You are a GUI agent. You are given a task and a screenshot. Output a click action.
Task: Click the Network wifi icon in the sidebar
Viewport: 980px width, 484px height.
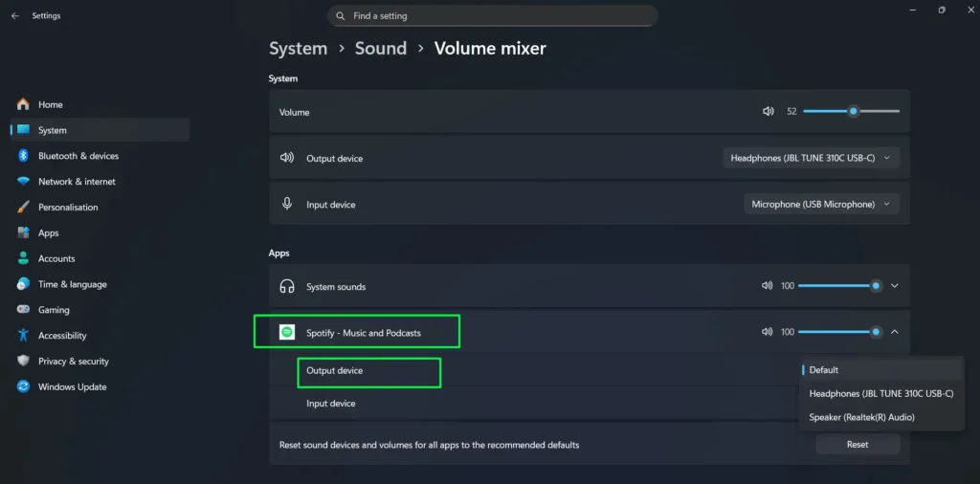pyautogui.click(x=23, y=181)
